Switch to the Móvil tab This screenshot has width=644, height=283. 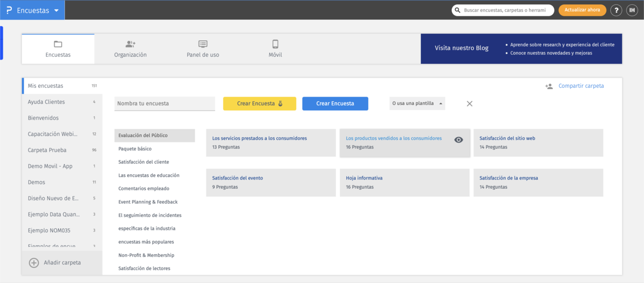point(275,49)
